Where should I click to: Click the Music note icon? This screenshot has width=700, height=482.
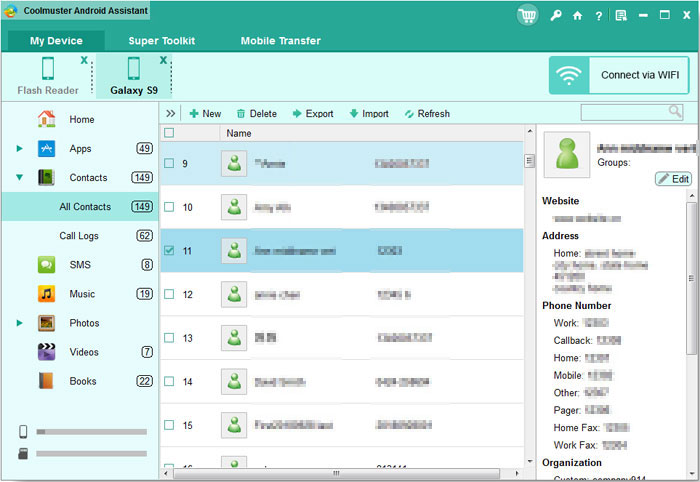click(46, 294)
